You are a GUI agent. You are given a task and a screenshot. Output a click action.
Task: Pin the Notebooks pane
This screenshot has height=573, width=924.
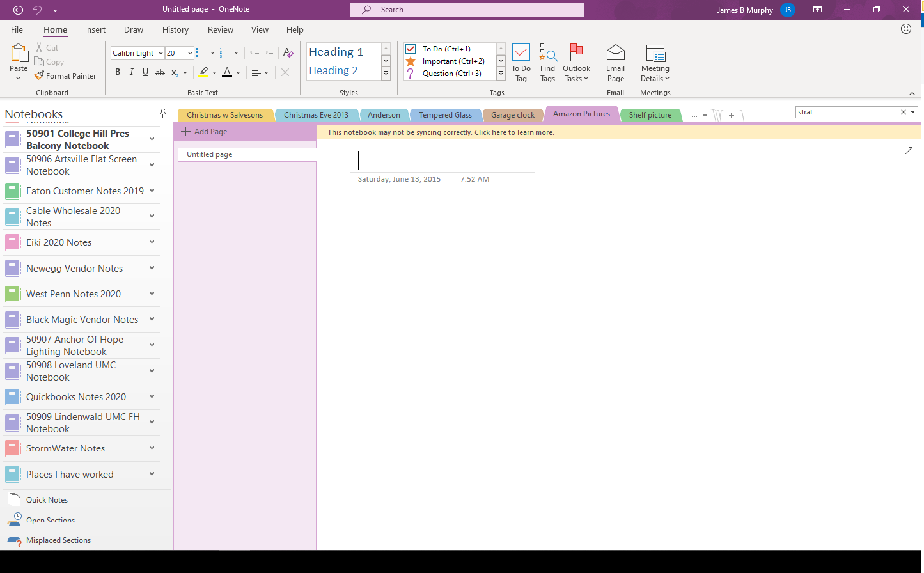point(163,113)
